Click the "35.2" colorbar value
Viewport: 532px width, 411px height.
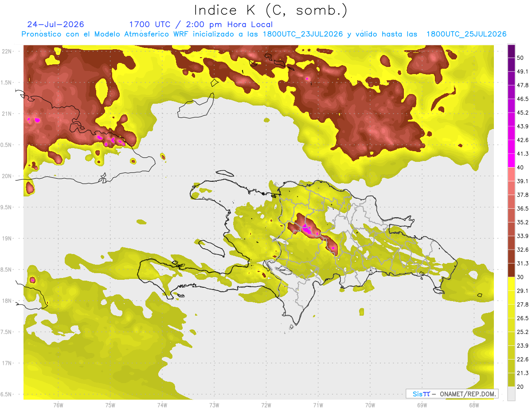point(523,222)
